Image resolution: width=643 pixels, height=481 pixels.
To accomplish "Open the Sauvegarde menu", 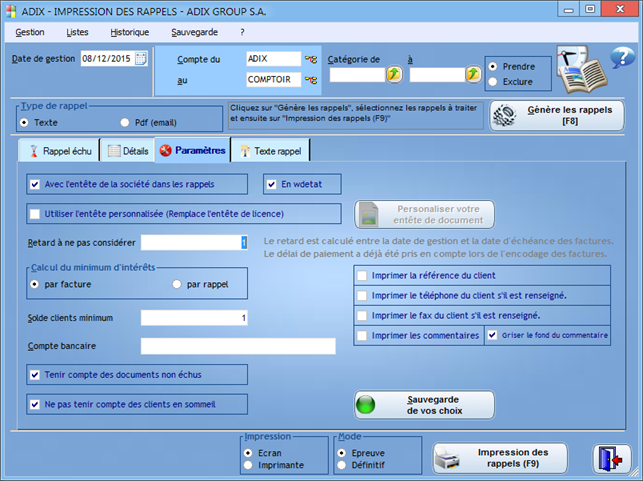I will pos(194,32).
